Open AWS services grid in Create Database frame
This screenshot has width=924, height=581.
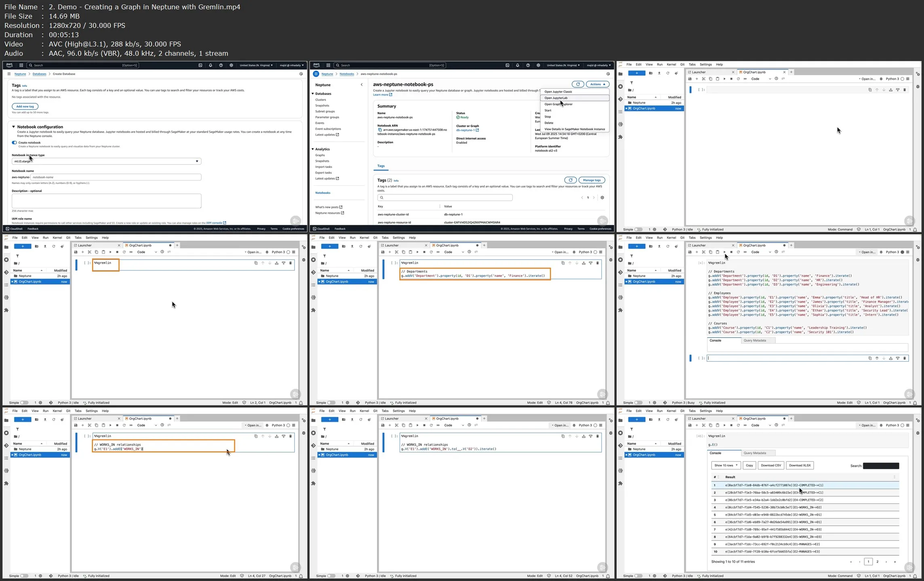[x=21, y=65]
